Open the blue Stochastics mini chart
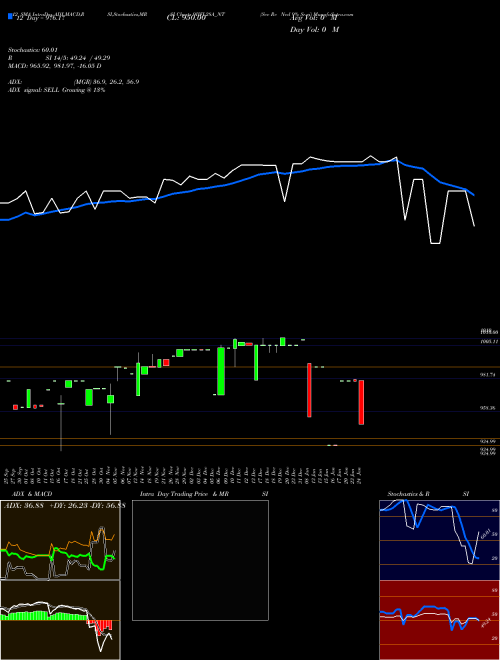Image resolution: width=500 pixels, height=660 pixels. (x=439, y=540)
